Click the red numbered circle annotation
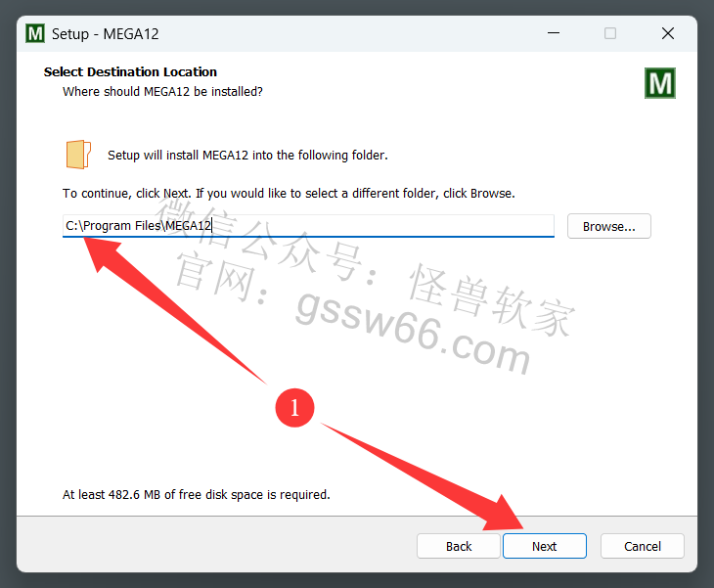This screenshot has height=588, width=714. click(294, 408)
